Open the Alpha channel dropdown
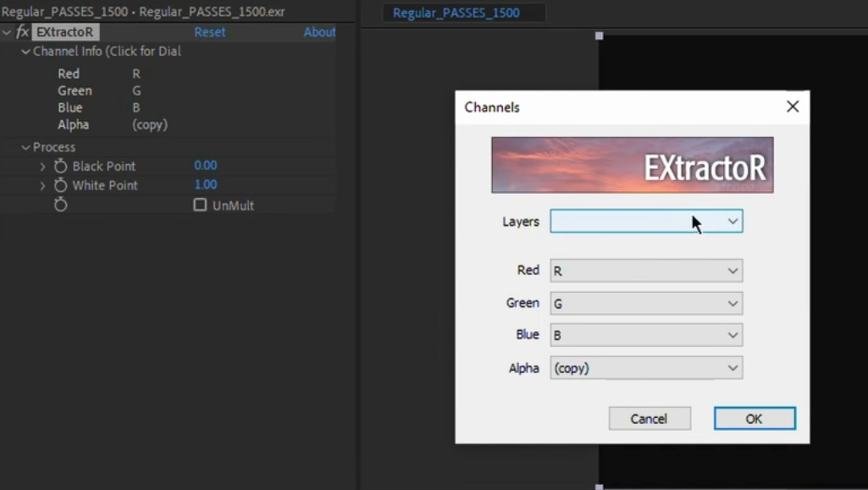Image resolution: width=868 pixels, height=490 pixels. pyautogui.click(x=647, y=368)
